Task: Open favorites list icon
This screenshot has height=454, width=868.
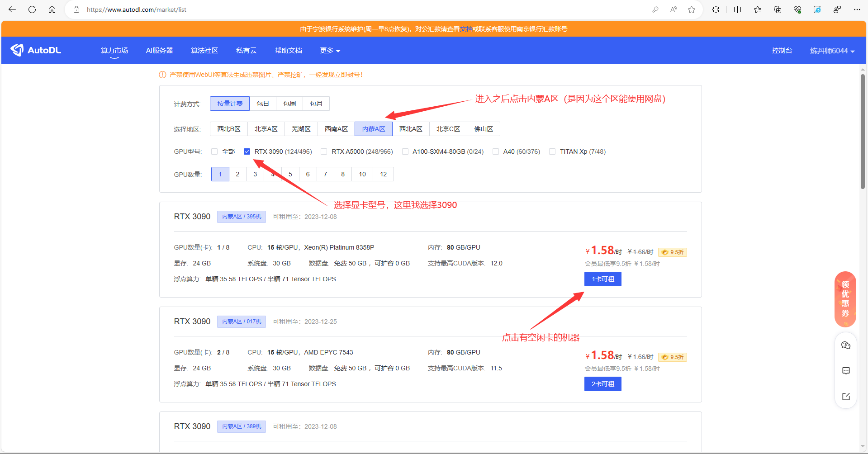Action: tap(758, 9)
